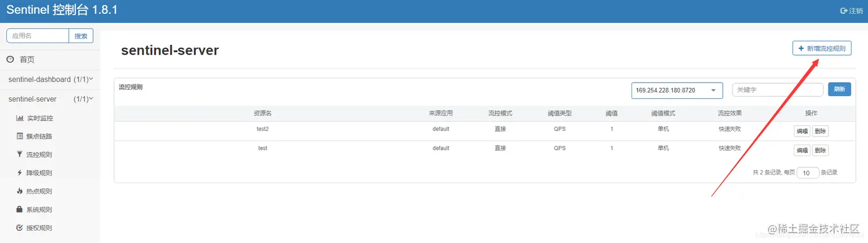Screen dimensions: 868x243
Task: Go to 流控规则 flow rules page
Action: click(39, 155)
